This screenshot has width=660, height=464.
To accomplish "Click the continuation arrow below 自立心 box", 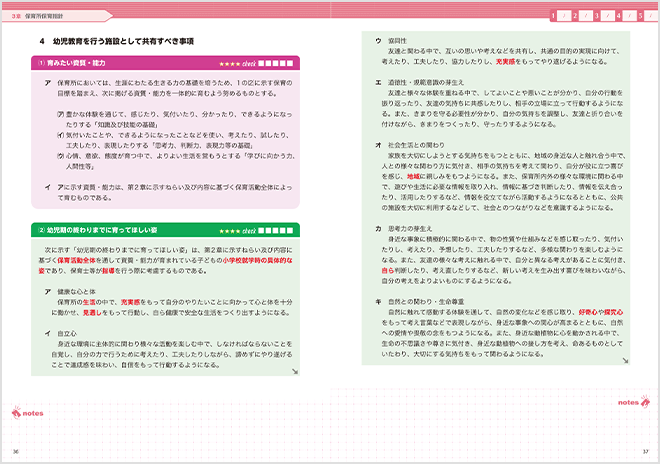I will 295,371.
